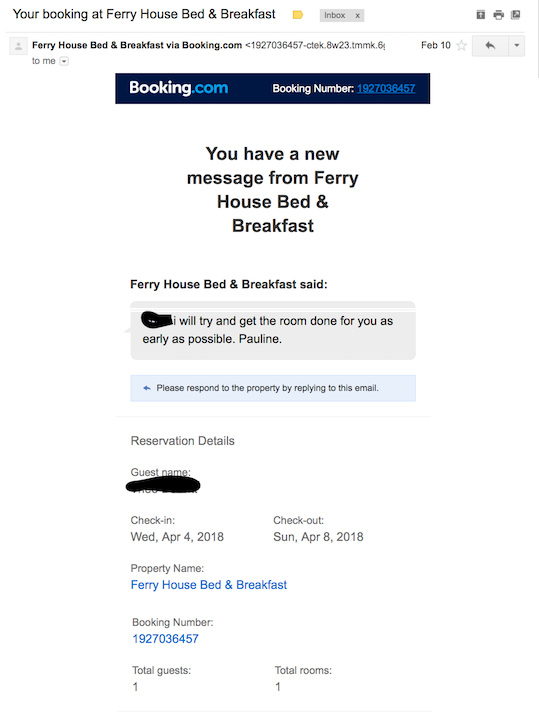Click the sender avatar icon
This screenshot has height=712, width=539.
(19, 46)
